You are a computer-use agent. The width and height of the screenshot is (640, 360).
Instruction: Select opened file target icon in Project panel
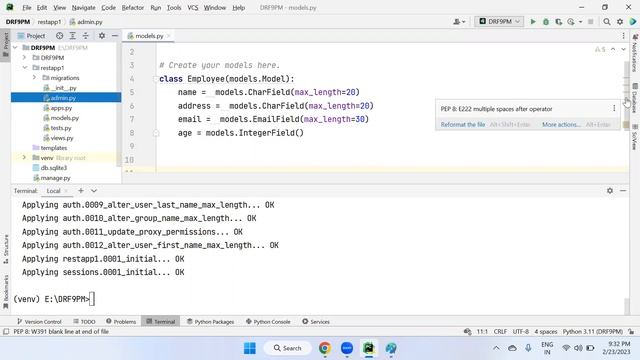coord(60,36)
